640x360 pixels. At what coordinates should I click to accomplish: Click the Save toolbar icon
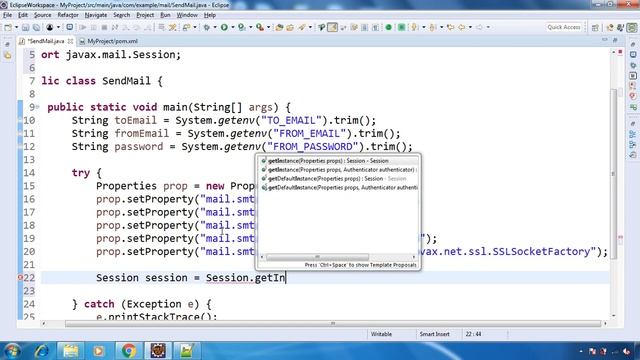coord(25,27)
